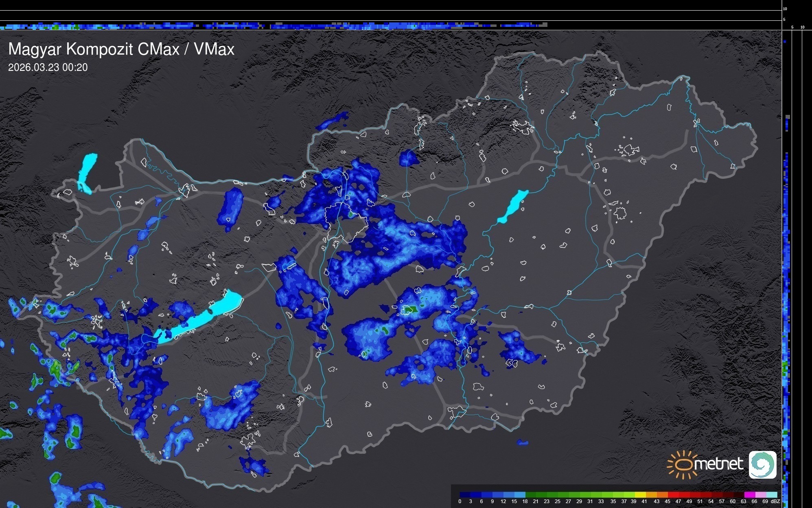
Task: Click the dark navy 0 dBZ swatch
Action: [x=465, y=495]
